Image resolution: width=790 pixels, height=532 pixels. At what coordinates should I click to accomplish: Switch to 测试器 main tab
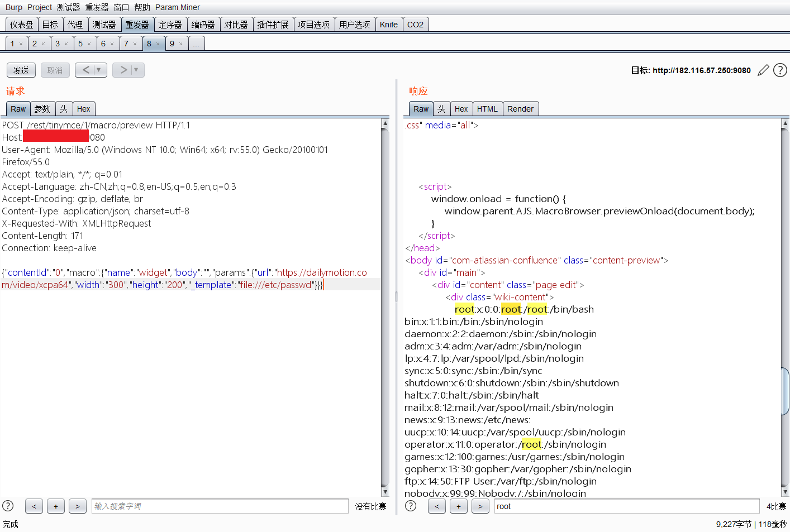tap(104, 25)
